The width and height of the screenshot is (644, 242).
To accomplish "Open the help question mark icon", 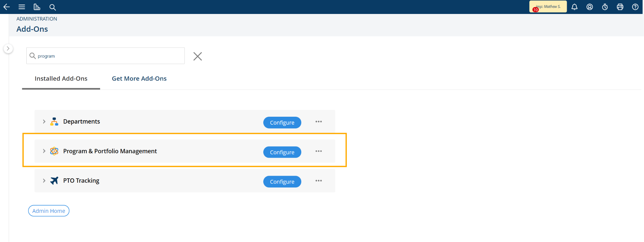I will tap(635, 7).
